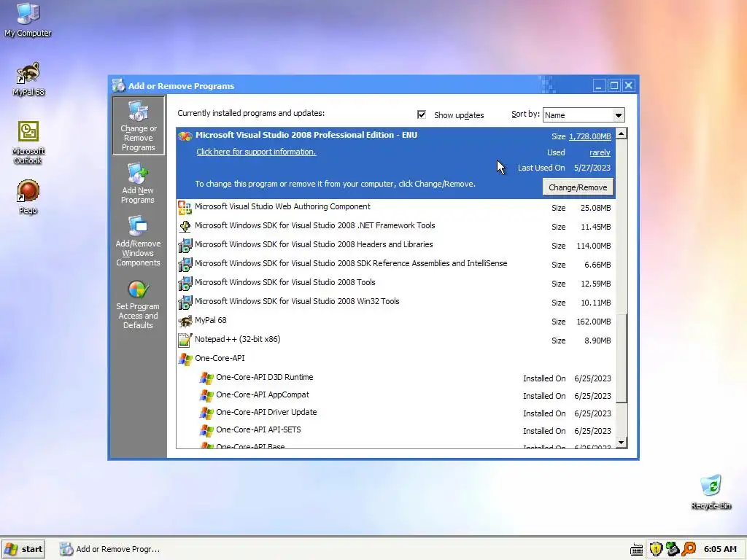Open My Computer desktop icon
Viewport: 747px width, 560px height.
point(28,19)
